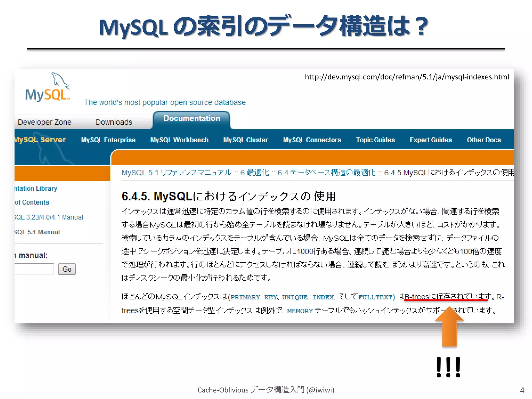Open Expert Guides section
532x399 pixels.
[431, 140]
